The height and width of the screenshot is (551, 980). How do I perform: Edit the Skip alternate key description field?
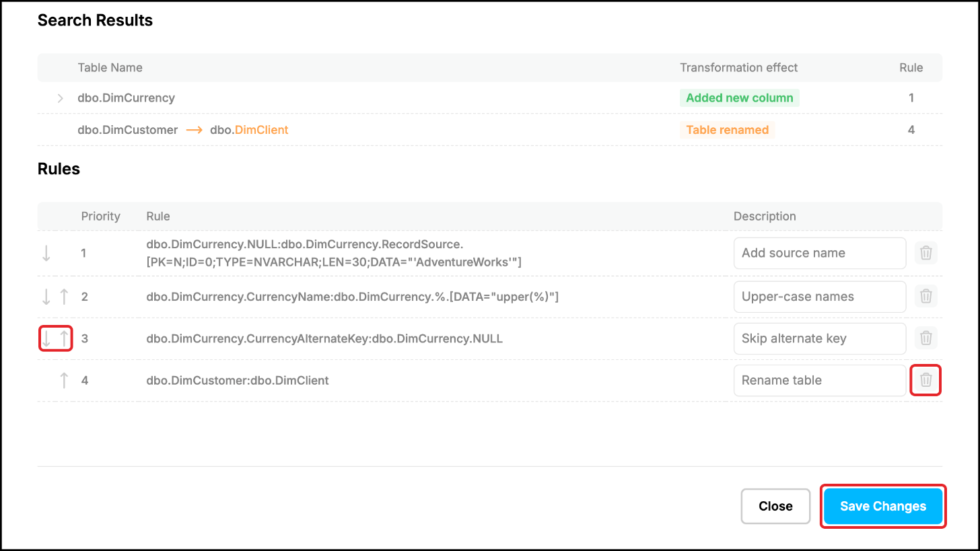click(x=820, y=338)
